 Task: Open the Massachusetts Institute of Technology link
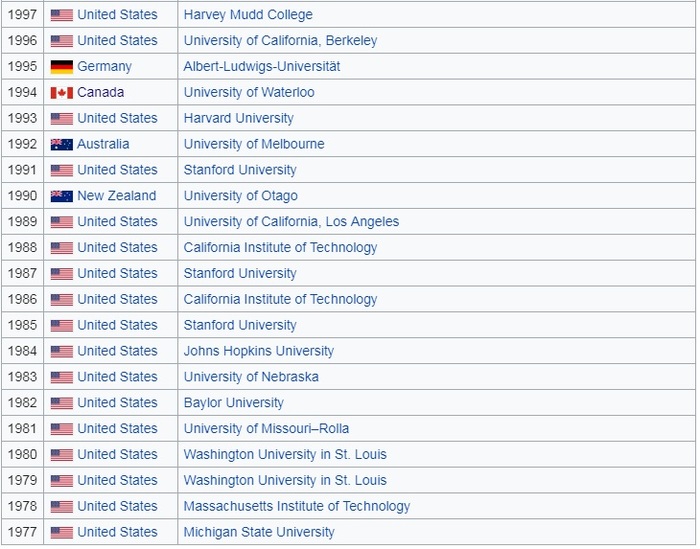[x=297, y=506]
